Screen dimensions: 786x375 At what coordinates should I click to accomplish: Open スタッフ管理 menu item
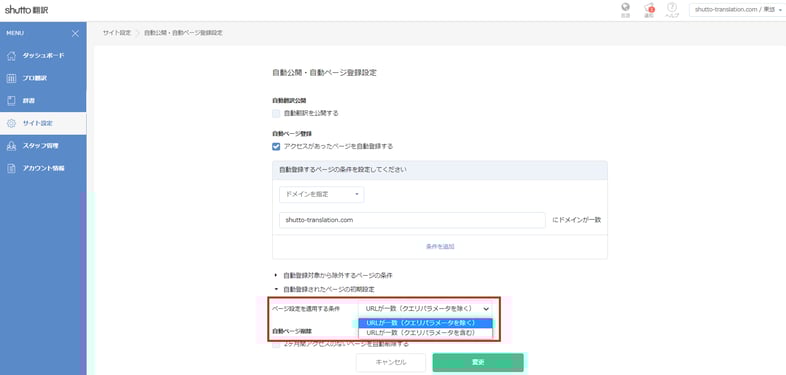point(43,146)
